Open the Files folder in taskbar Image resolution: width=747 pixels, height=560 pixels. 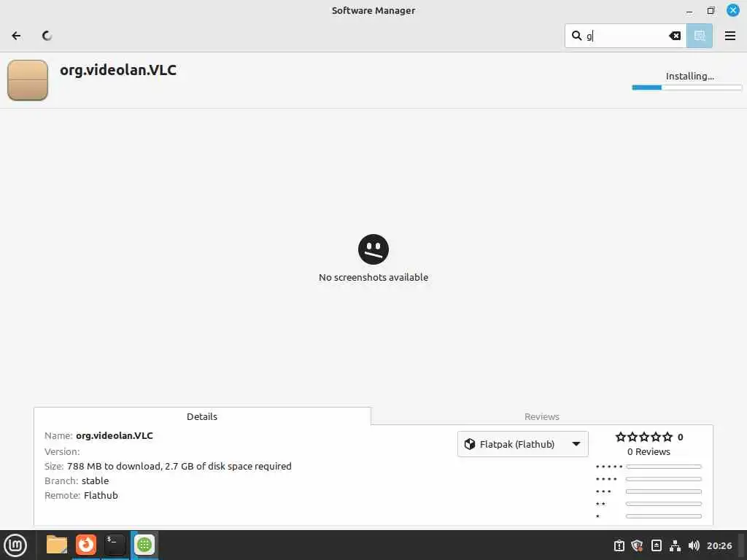click(57, 545)
